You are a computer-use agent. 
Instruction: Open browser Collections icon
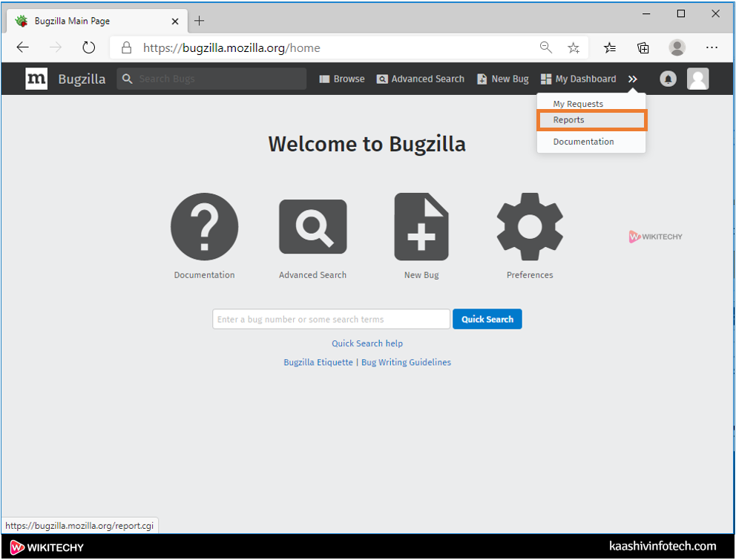tap(643, 47)
